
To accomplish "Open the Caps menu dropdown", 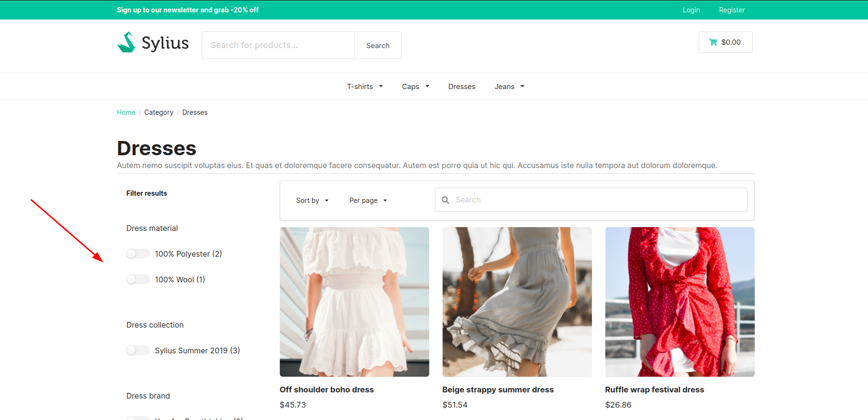I will (x=415, y=87).
